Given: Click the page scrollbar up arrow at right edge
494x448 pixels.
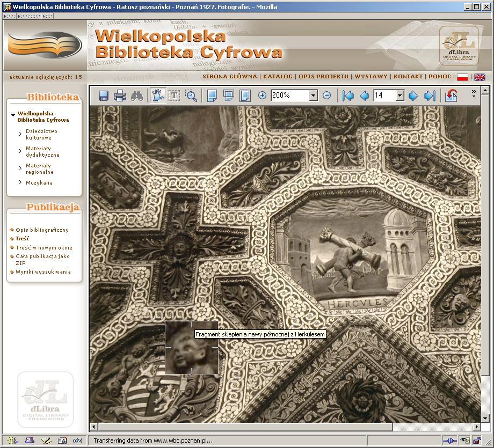Looking at the screenshot, I should click(485, 90).
